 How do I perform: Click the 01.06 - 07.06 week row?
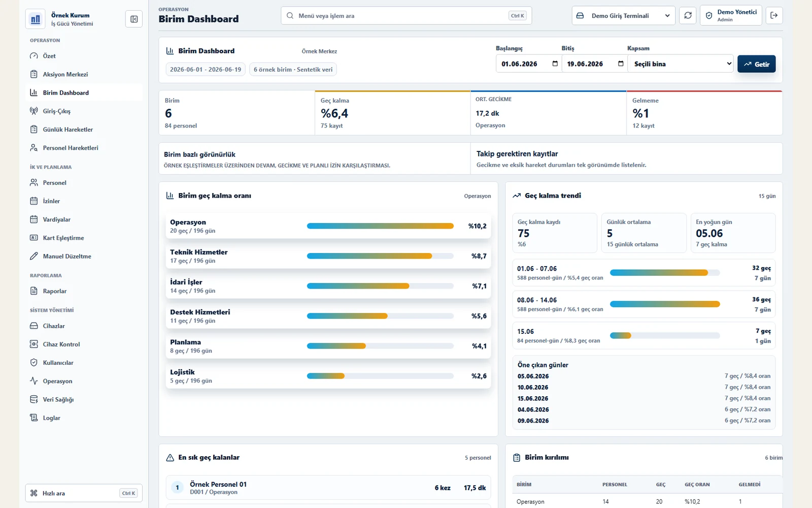coord(644,273)
